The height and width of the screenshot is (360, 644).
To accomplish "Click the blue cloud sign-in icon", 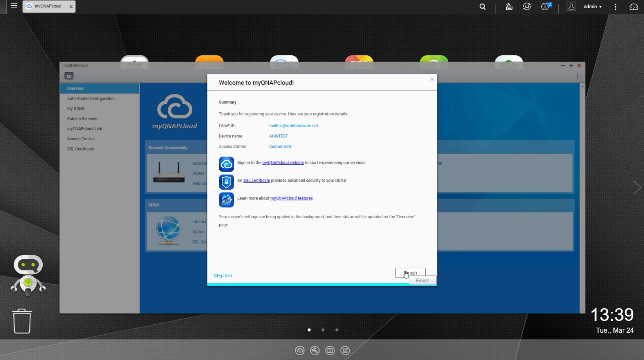I will [226, 164].
